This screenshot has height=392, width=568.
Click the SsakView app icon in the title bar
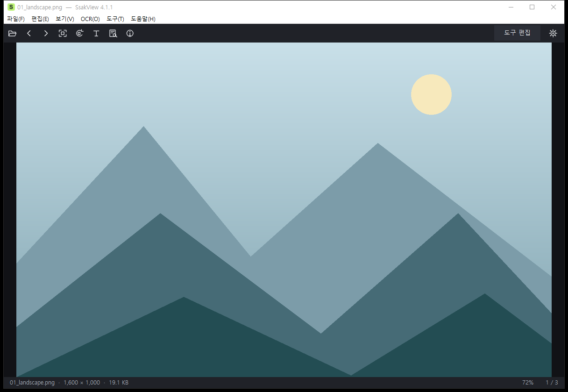(11, 7)
